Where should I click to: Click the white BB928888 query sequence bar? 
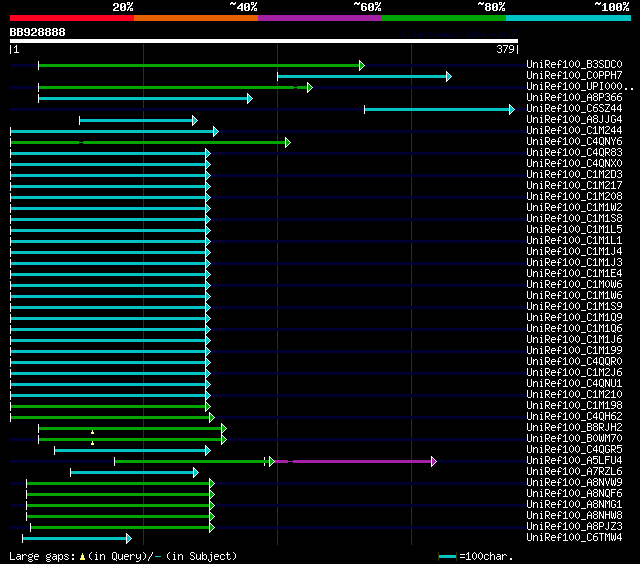[264, 41]
